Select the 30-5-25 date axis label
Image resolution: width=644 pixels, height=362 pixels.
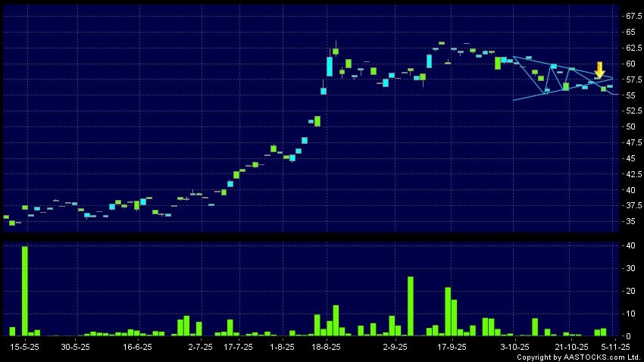click(x=75, y=346)
